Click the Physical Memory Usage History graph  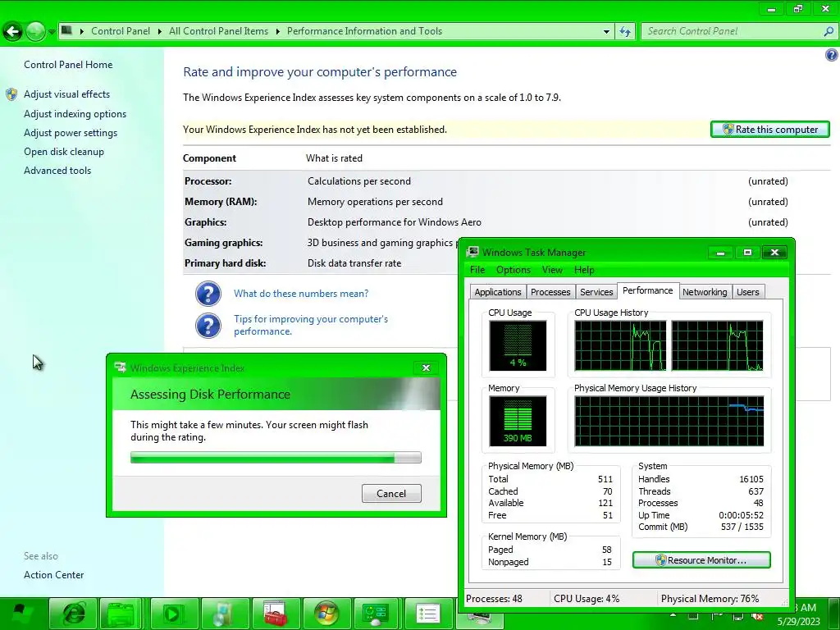tap(669, 421)
